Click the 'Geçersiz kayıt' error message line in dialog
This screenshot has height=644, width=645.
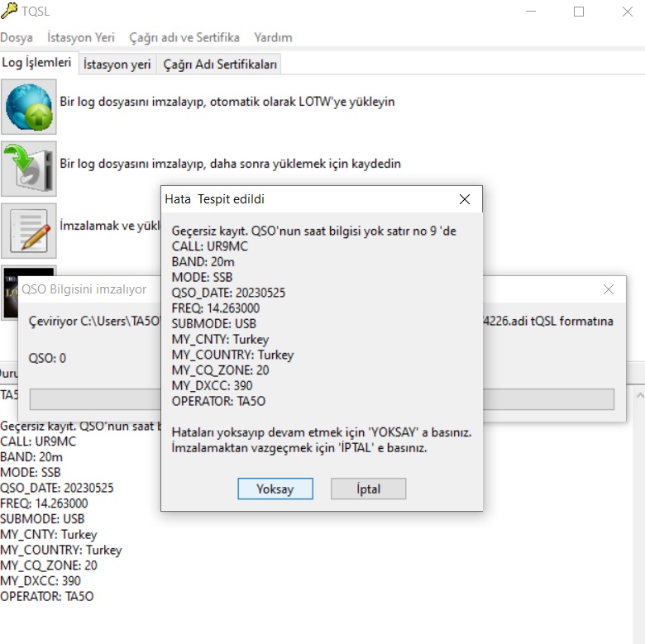(x=314, y=231)
